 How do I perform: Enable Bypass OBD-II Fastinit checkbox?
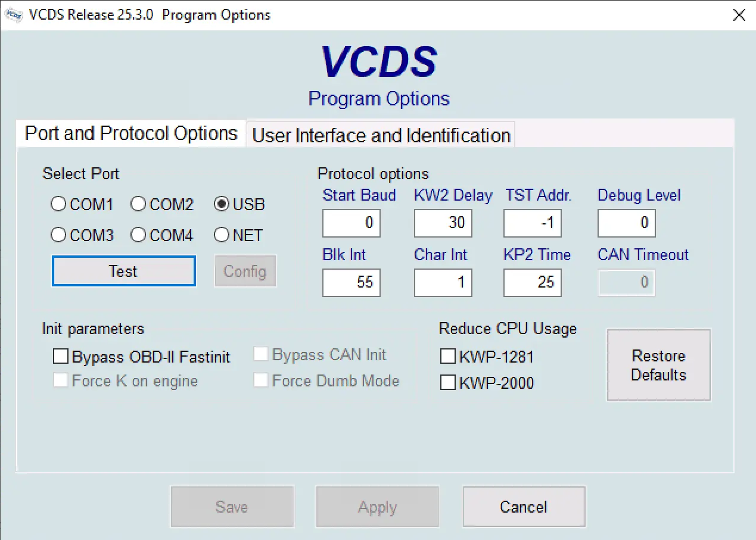pyautogui.click(x=61, y=357)
